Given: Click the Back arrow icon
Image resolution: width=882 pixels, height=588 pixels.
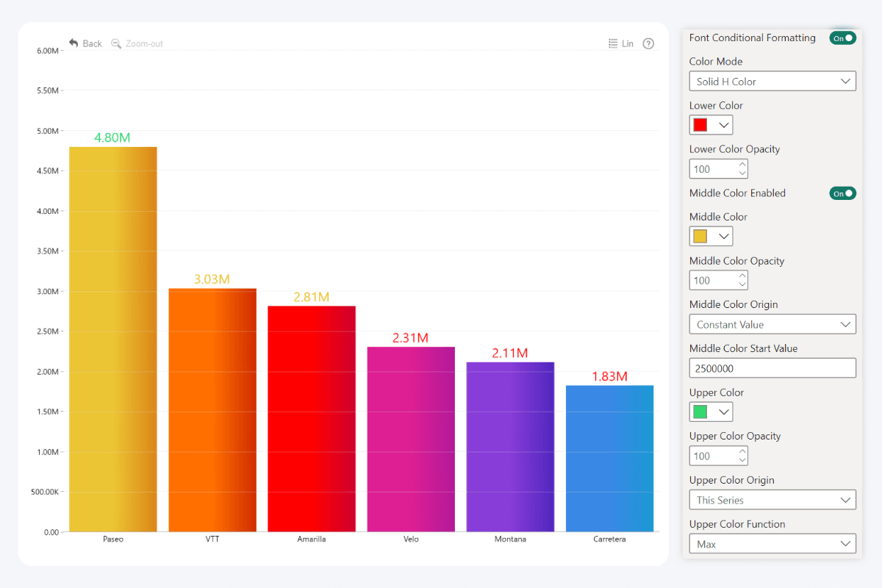Looking at the screenshot, I should 73,43.
